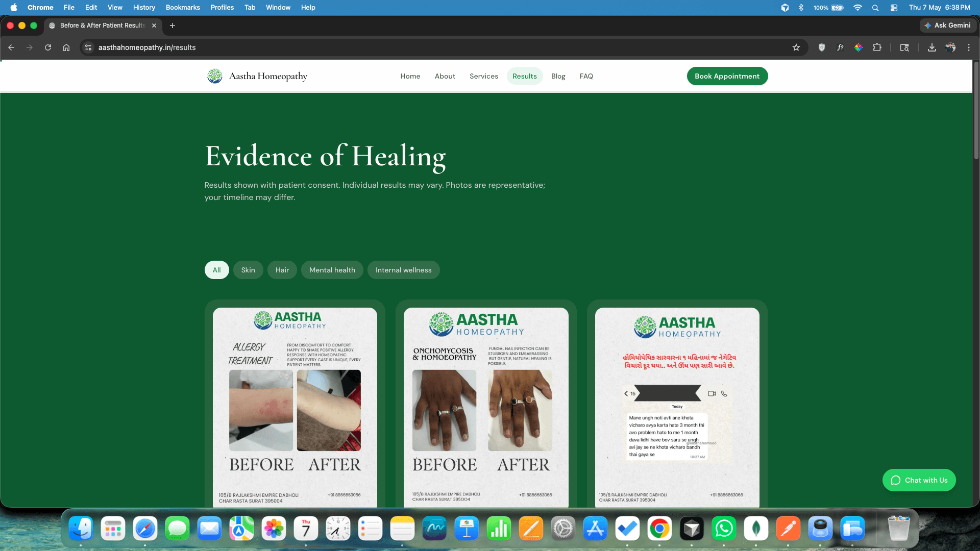Open the History menu
This screenshot has width=980, height=551.
(x=144, y=7)
